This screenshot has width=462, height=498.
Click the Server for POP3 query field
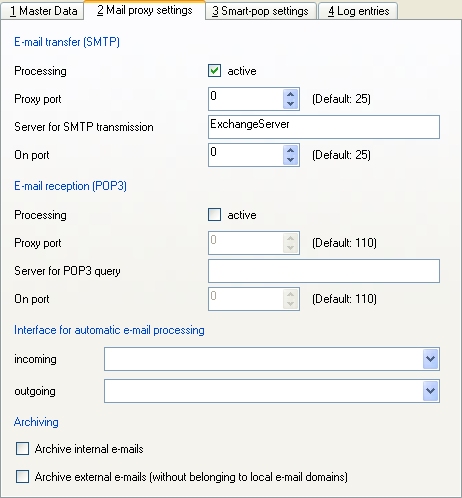324,271
